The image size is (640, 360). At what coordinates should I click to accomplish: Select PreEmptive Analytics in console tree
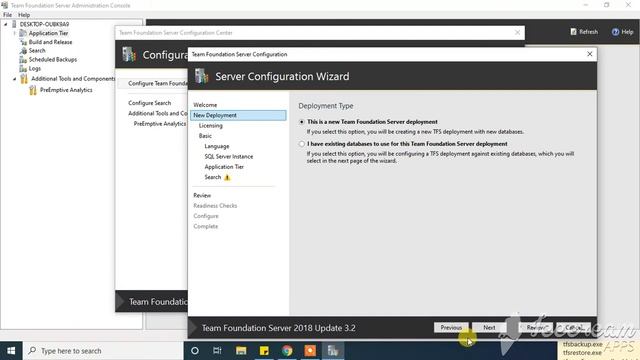tap(66, 90)
